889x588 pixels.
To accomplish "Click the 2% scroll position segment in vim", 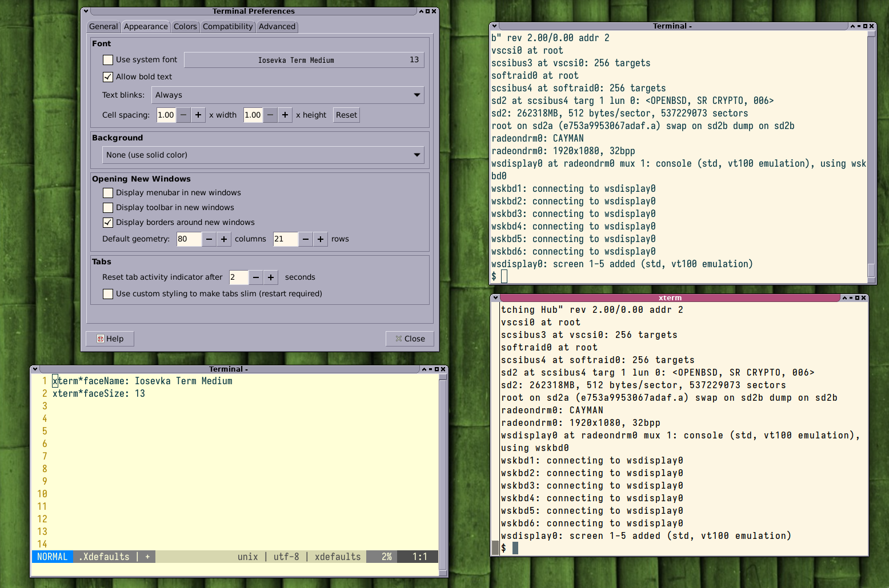I will pyautogui.click(x=382, y=557).
